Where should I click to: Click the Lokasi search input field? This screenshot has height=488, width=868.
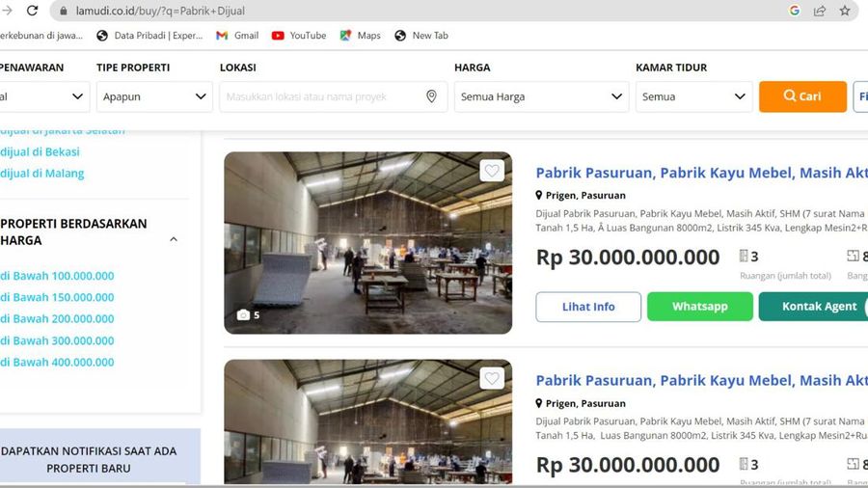coord(323,96)
